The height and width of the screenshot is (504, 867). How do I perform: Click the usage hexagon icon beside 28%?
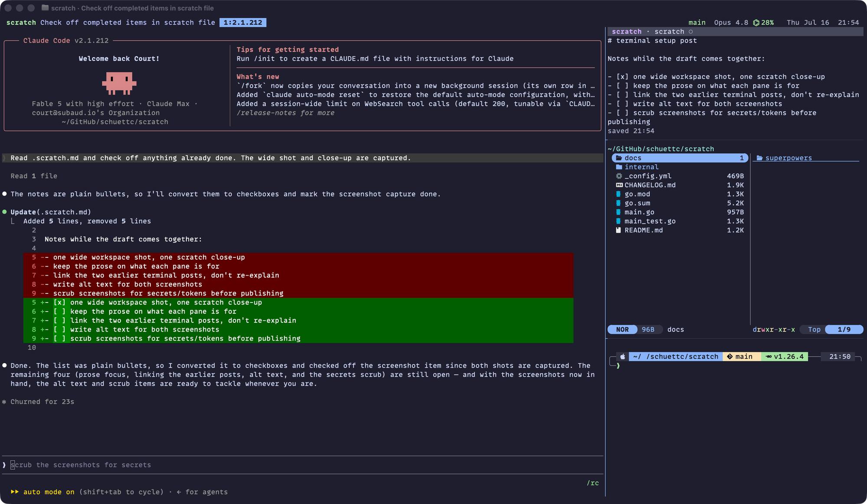(756, 23)
